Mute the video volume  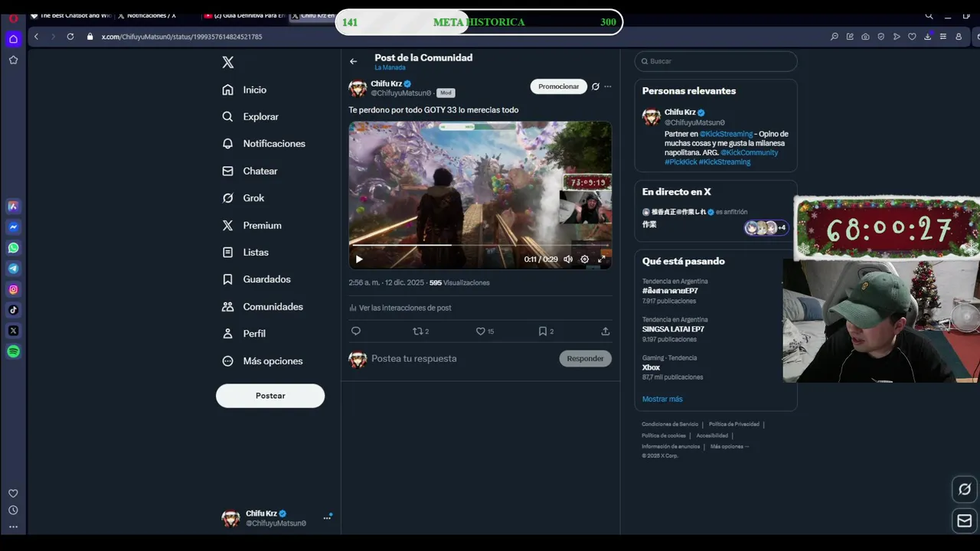click(x=568, y=259)
